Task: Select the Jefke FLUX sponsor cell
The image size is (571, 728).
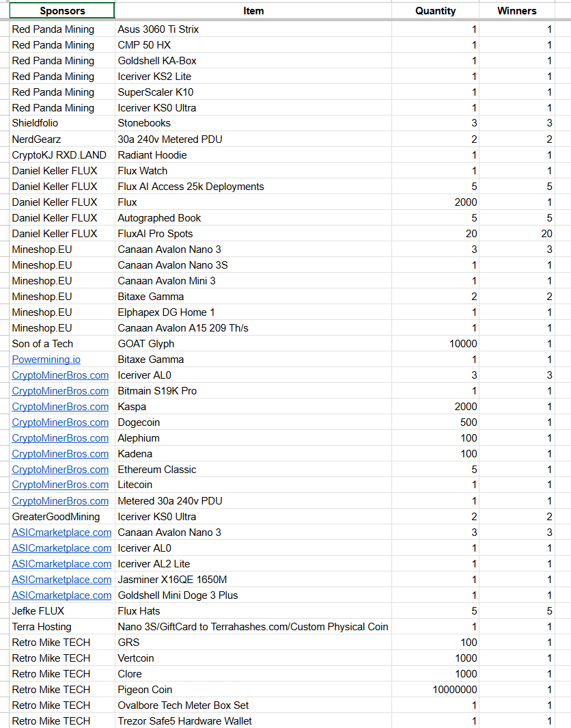Action: coord(62,611)
